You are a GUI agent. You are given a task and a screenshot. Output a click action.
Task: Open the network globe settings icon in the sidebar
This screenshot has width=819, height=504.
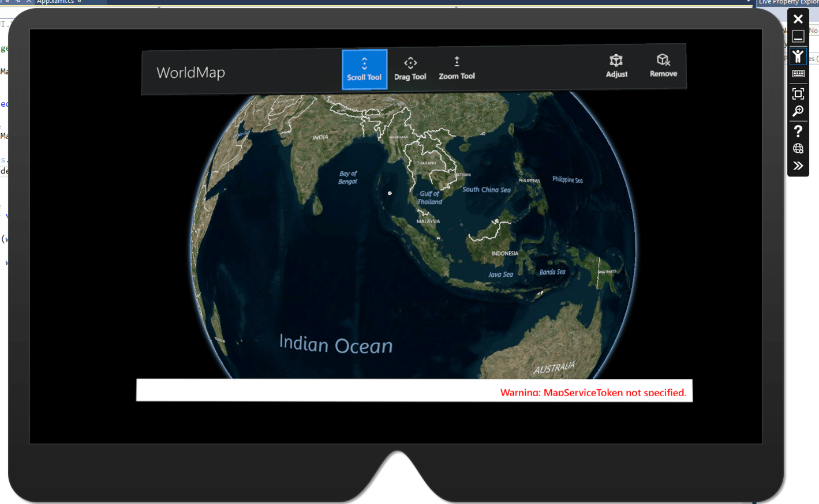click(798, 148)
